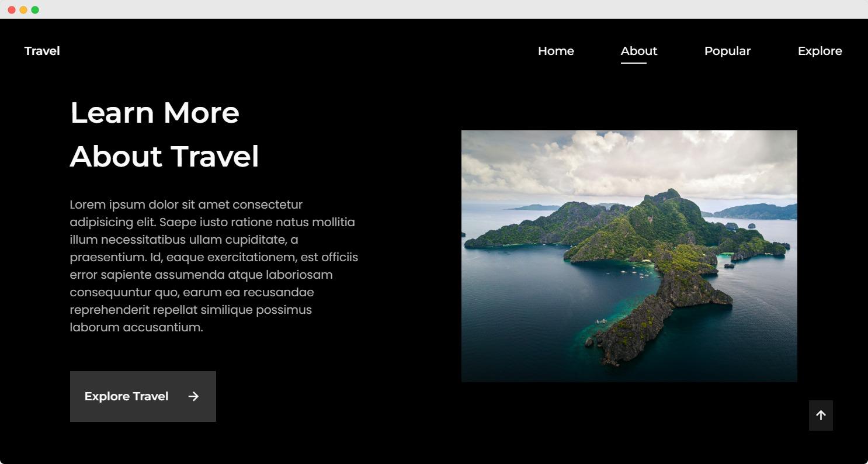This screenshot has height=464, width=868.
Task: Select the About navigation item
Action: pyautogui.click(x=638, y=51)
